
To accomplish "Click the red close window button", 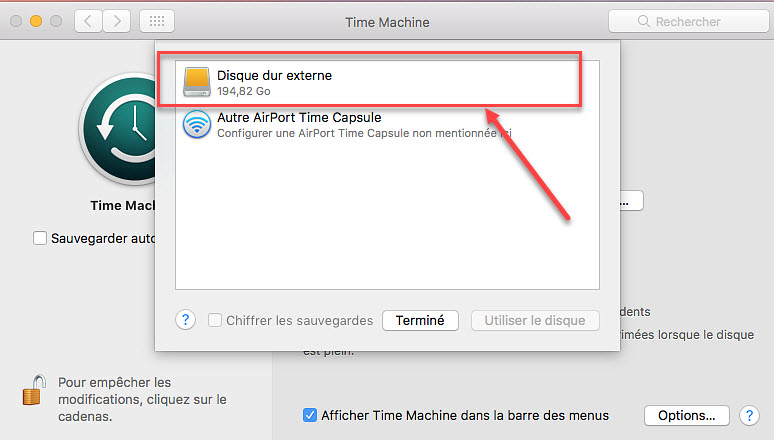I will click(x=15, y=21).
